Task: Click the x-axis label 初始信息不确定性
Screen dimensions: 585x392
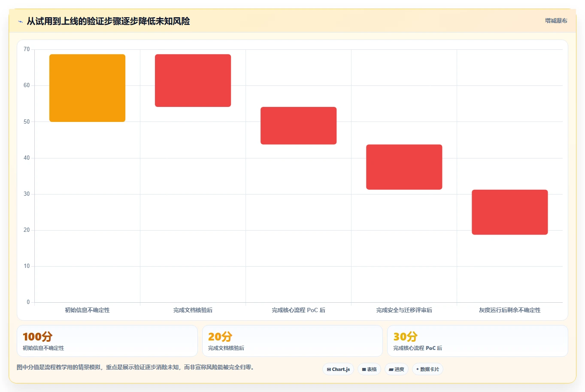Action: [x=88, y=310]
